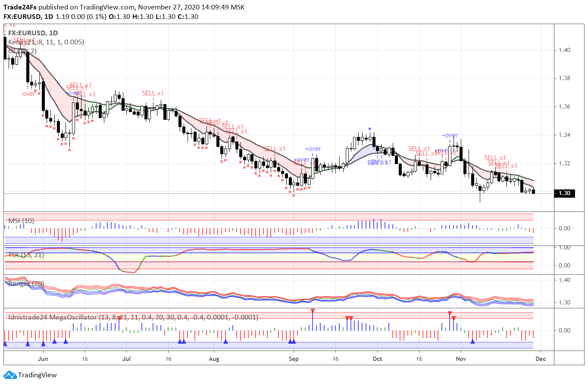Screen dimensions: 588x385
Task: Click the Ranger (20) indicator label
Action: [26, 284]
